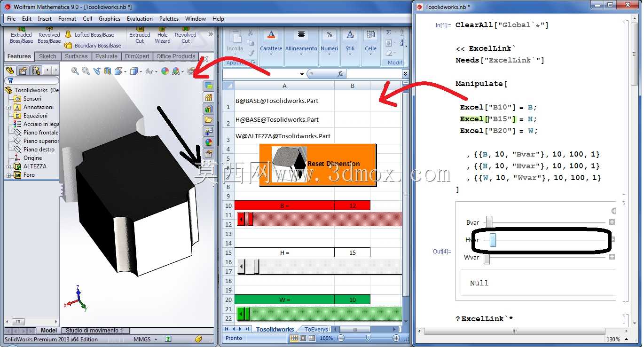644x347 pixels.
Task: Choose Lofted Boss/Base tool
Action: click(x=89, y=35)
